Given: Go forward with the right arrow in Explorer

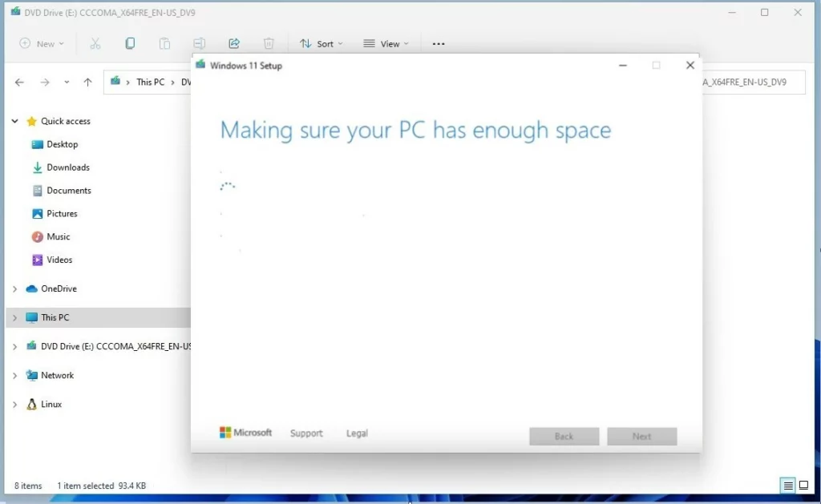Looking at the screenshot, I should pyautogui.click(x=45, y=83).
